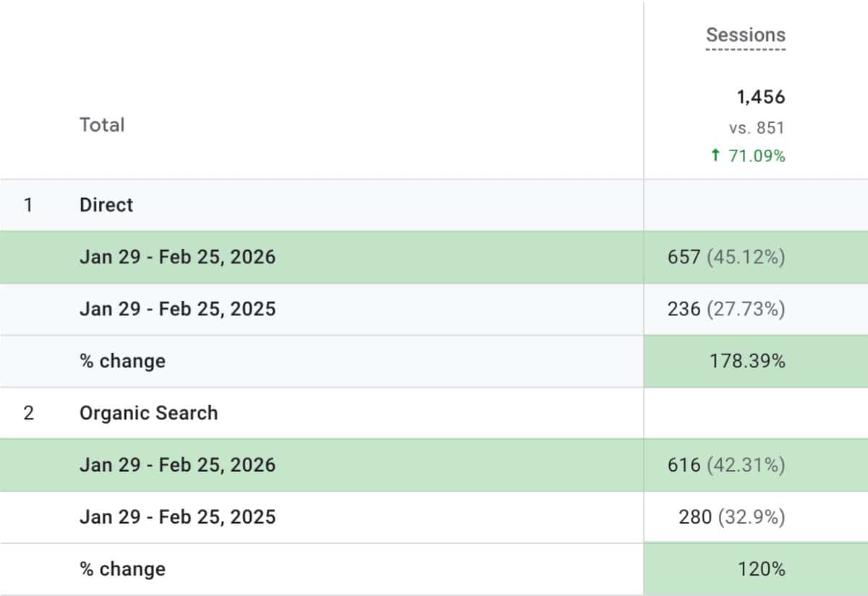Click the 280 (32.9%) sessions cell
The height and width of the screenshot is (596, 868).
point(731,517)
